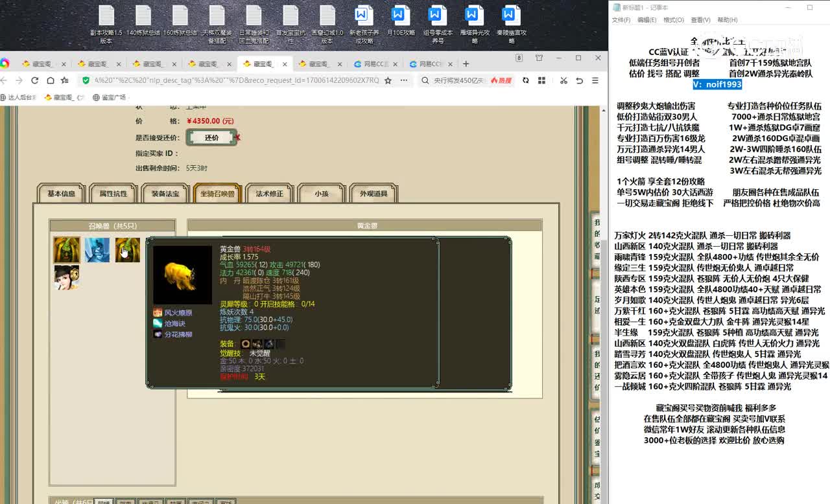Viewport: 830px width, 504px height.
Task: Click the browser address URL field
Action: [236, 80]
